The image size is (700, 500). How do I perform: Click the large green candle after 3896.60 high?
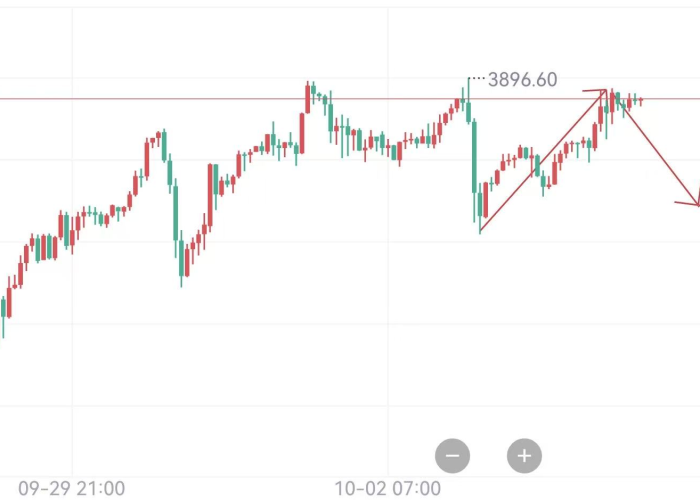point(474,155)
